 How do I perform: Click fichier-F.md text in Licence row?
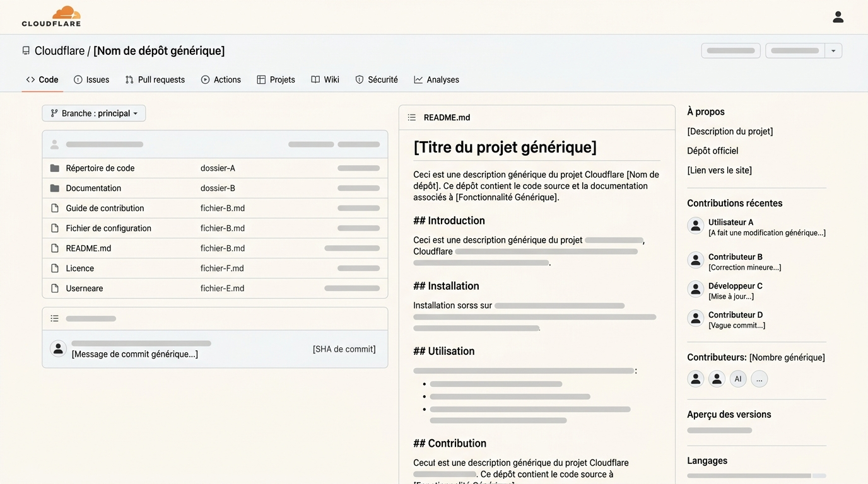pyautogui.click(x=222, y=268)
